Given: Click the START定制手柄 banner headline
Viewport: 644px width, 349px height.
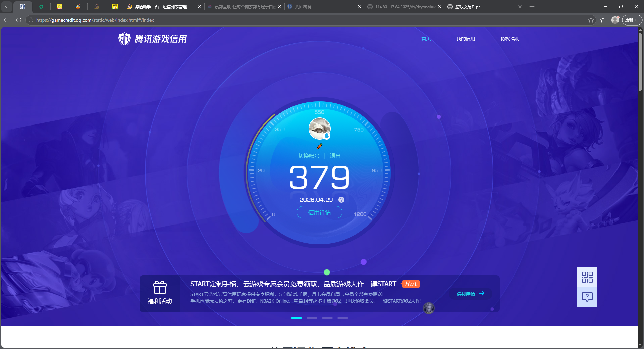Looking at the screenshot, I should (x=293, y=284).
